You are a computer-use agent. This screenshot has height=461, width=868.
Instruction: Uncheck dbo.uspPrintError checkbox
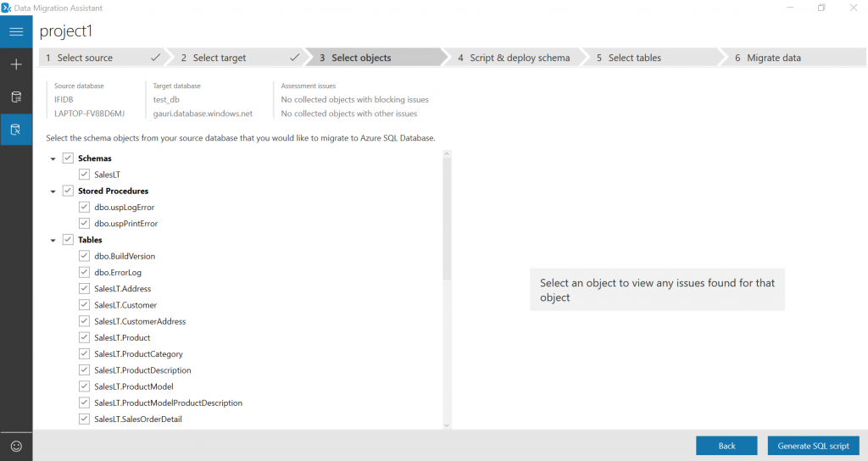84,223
